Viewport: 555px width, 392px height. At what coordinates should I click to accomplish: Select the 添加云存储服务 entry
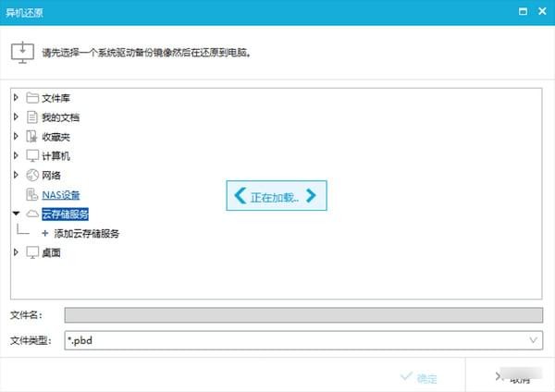pyautogui.click(x=86, y=233)
